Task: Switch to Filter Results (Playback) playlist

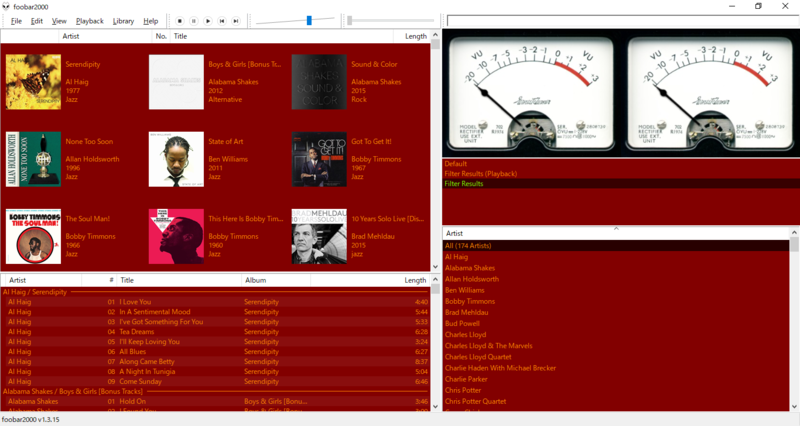Action: coord(481,173)
